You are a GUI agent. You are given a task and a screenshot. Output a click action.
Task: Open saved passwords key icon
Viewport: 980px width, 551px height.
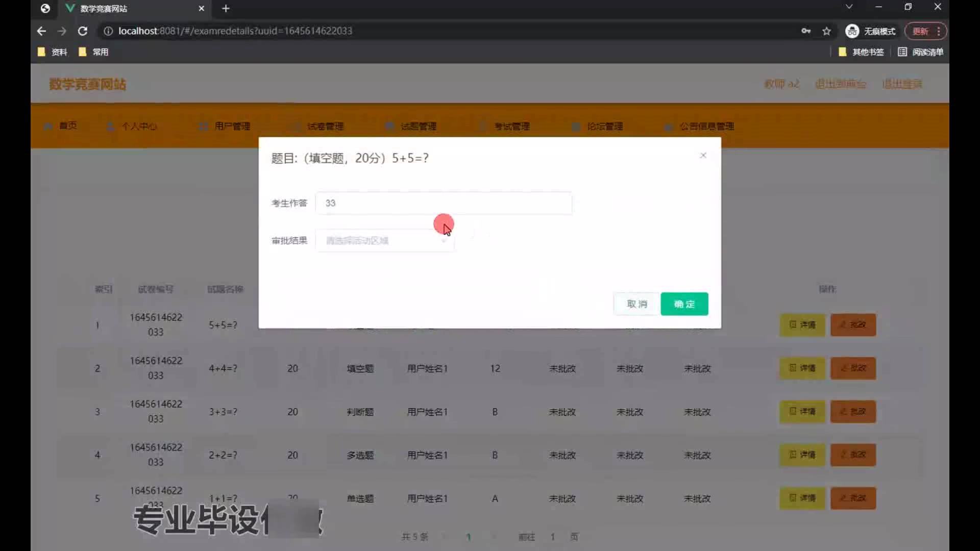point(806,31)
